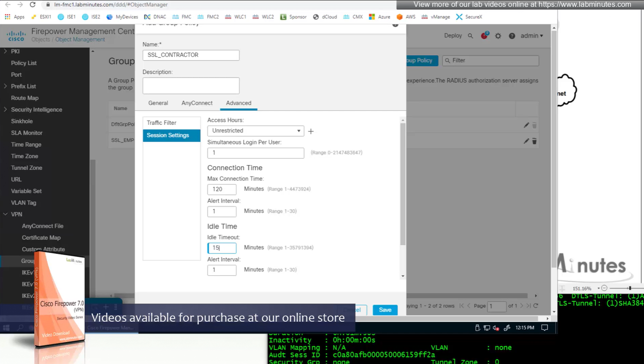The image size is (644, 364).
Task: Open the deployment notifications alert icon
Action: [484, 36]
